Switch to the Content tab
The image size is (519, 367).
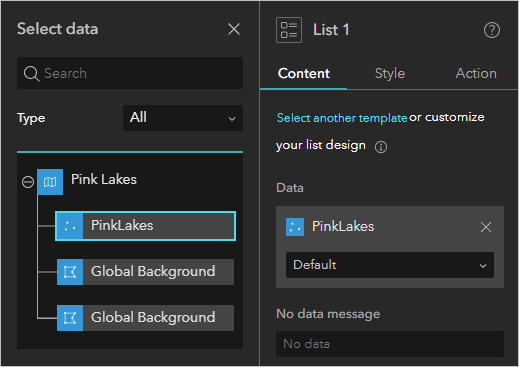click(304, 74)
